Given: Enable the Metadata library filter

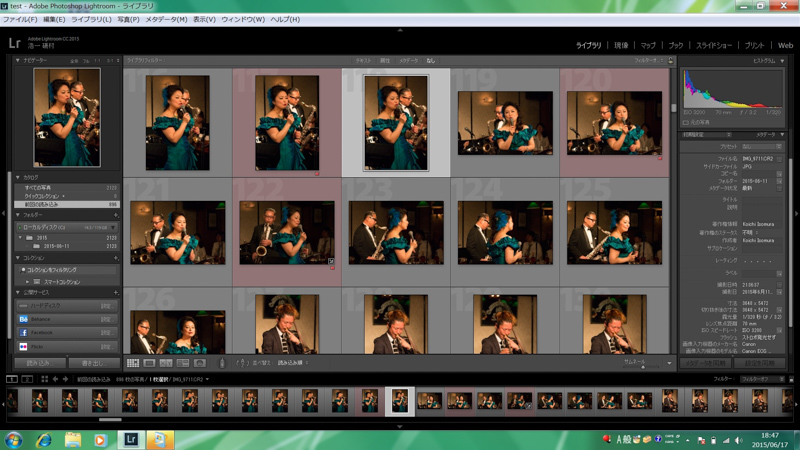Looking at the screenshot, I should (x=408, y=61).
